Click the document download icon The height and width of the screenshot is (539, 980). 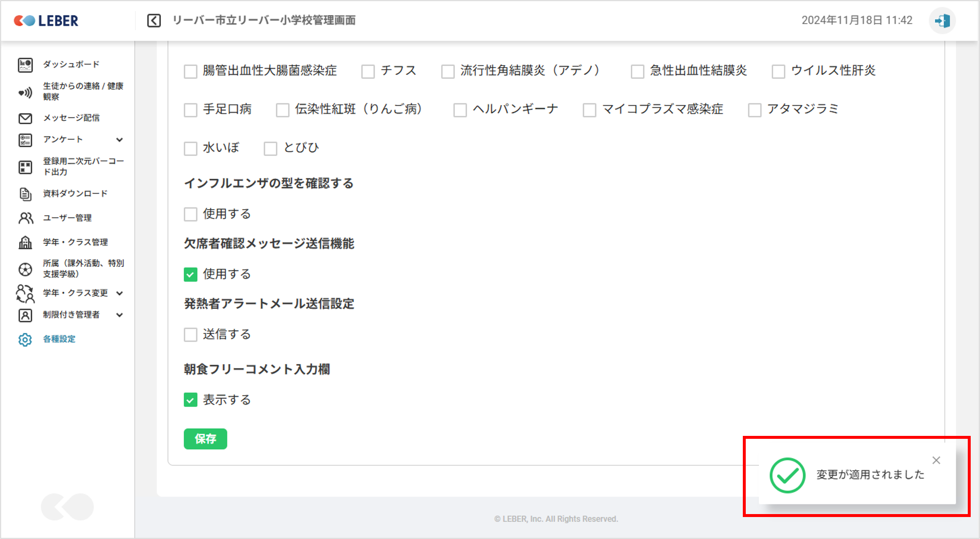point(25,194)
